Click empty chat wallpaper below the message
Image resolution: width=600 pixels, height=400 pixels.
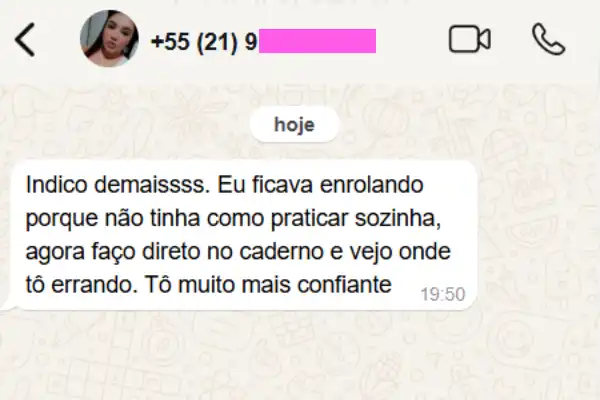(300, 356)
